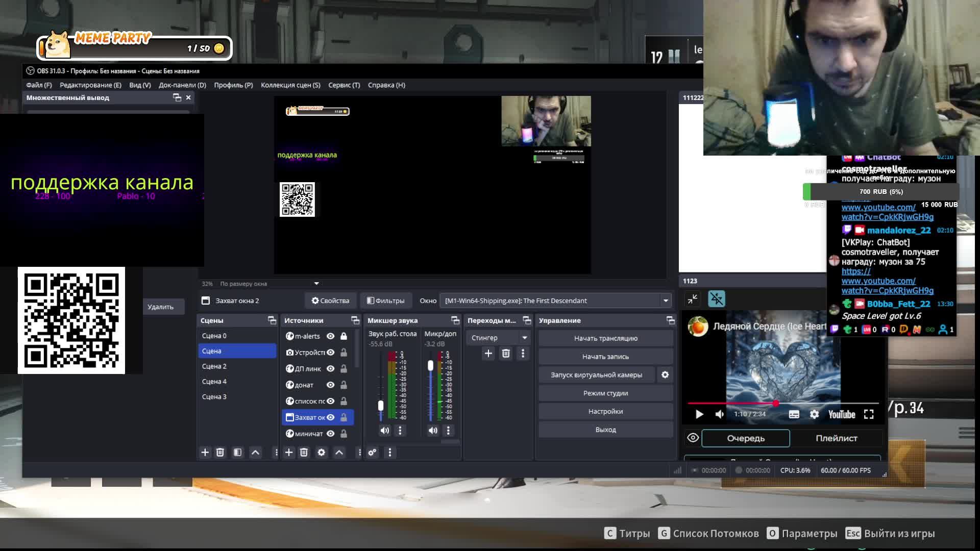Toggle visibility of донат source
Viewport: 980px width, 551px height.
click(331, 385)
